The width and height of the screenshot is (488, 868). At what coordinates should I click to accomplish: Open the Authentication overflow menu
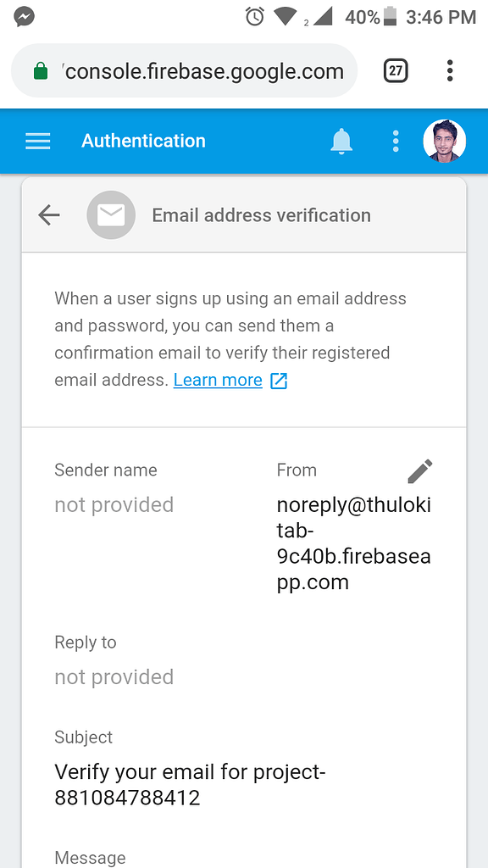(x=395, y=141)
